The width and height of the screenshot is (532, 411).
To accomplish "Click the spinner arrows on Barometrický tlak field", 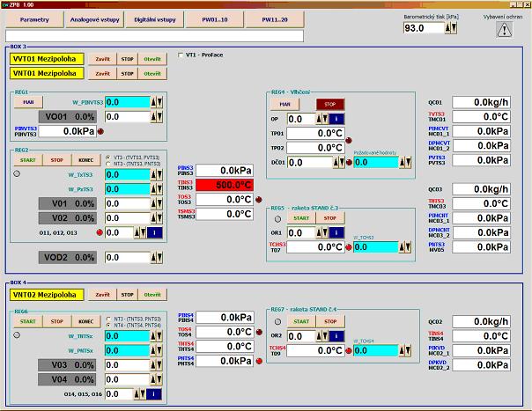I will (451, 28).
